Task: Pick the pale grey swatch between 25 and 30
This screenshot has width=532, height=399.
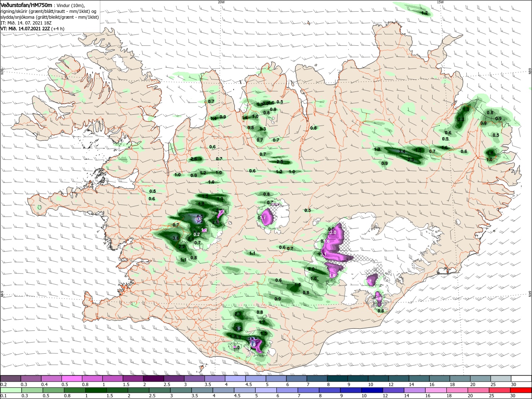Action: [501, 379]
